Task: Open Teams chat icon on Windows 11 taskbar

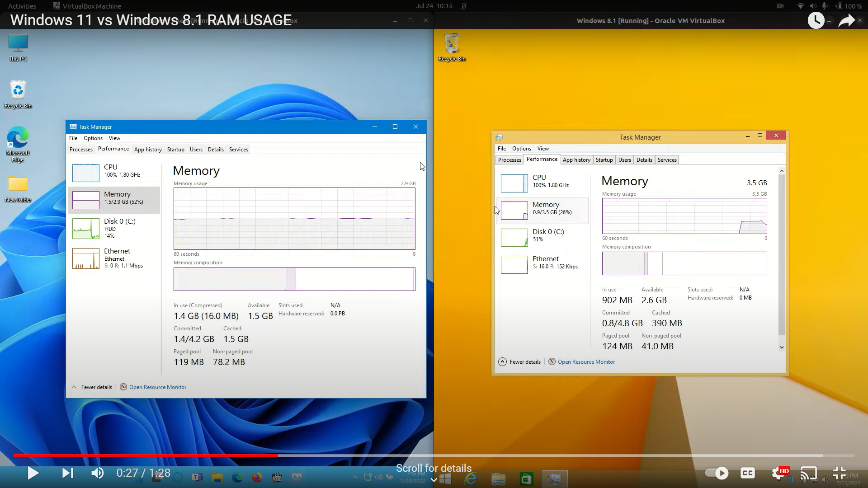Action: [x=197, y=477]
